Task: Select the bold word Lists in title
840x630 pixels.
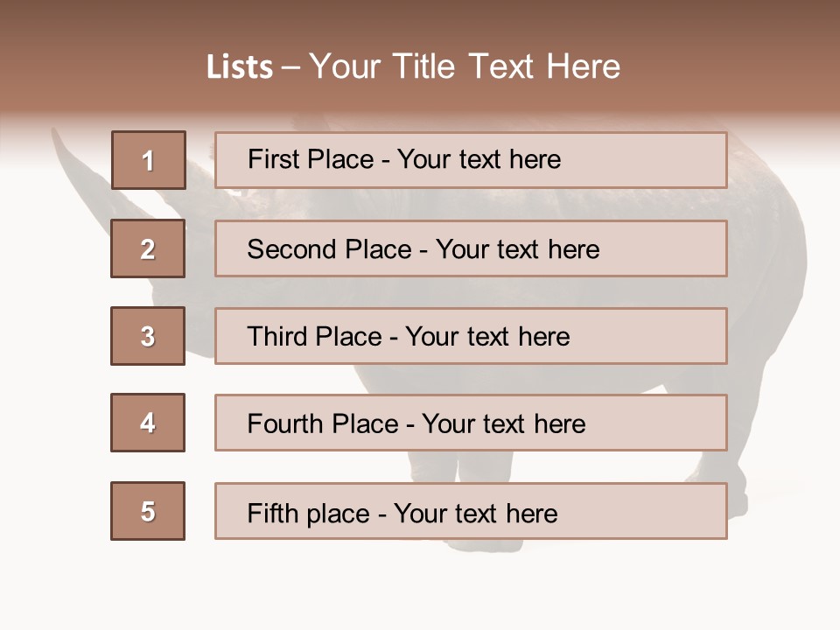Action: click(240, 67)
